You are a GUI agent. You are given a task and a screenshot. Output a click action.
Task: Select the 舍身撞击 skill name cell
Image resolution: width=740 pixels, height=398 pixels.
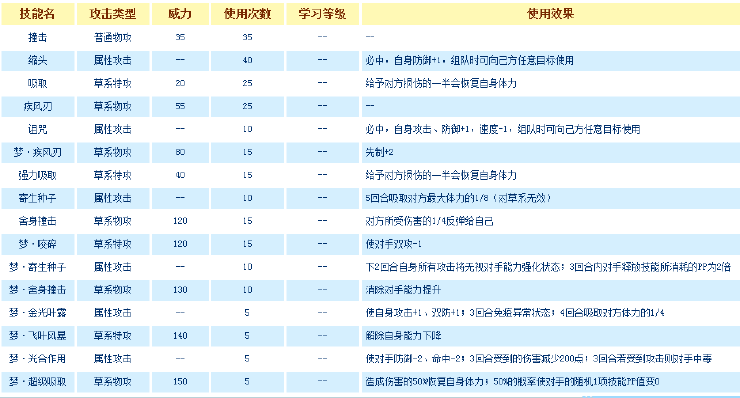point(38,221)
